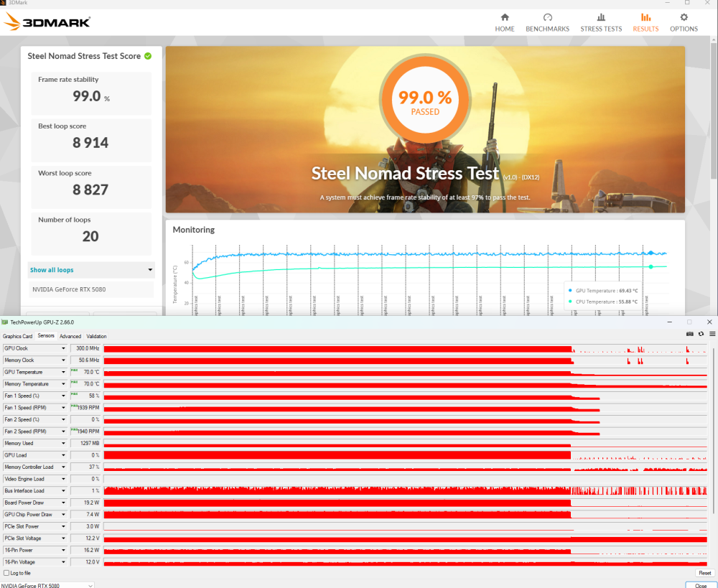
Task: Open 16-Pin Power dropdown
Action: pyautogui.click(x=63, y=551)
